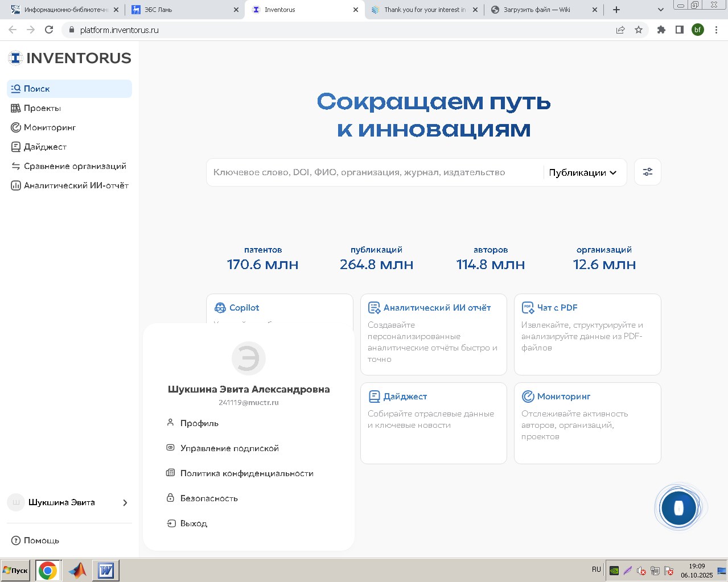Click Выход to log out

point(194,523)
